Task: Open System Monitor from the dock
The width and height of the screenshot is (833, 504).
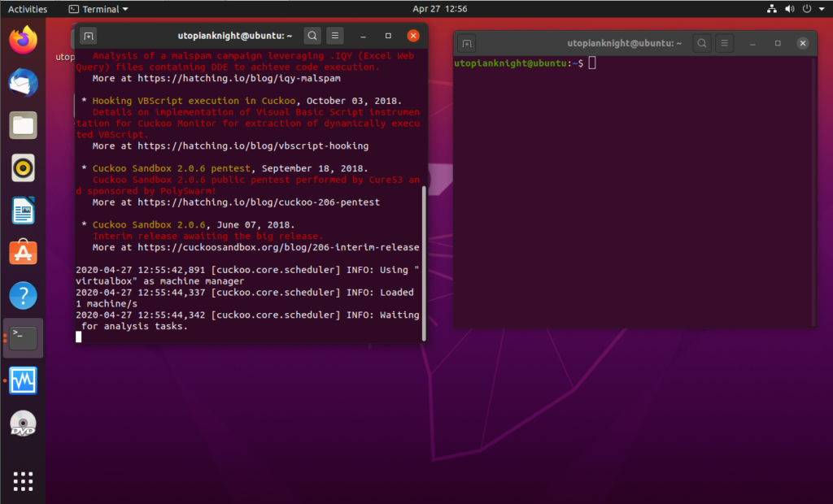Action: click(x=22, y=380)
